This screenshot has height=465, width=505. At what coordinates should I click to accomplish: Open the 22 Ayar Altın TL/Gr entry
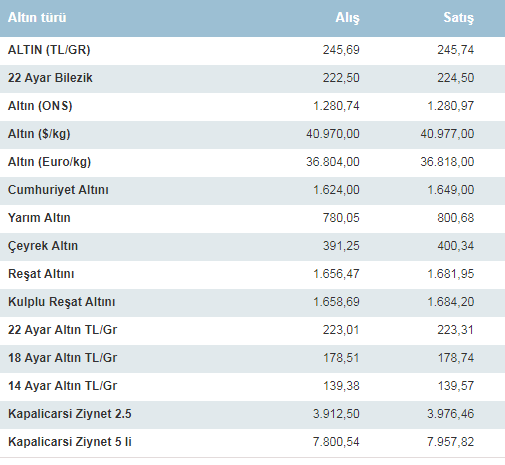point(62,330)
